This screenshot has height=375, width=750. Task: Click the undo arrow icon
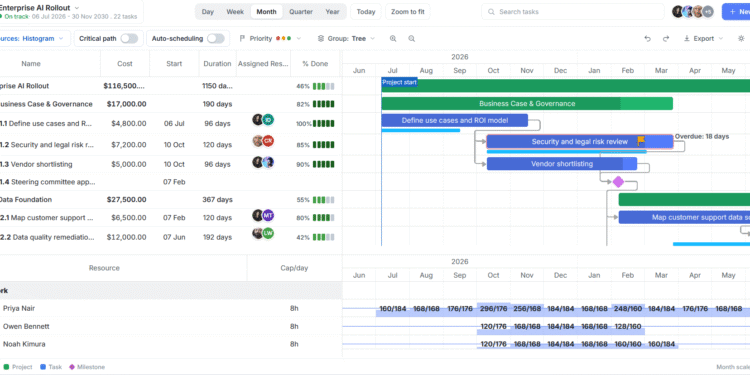(x=648, y=39)
